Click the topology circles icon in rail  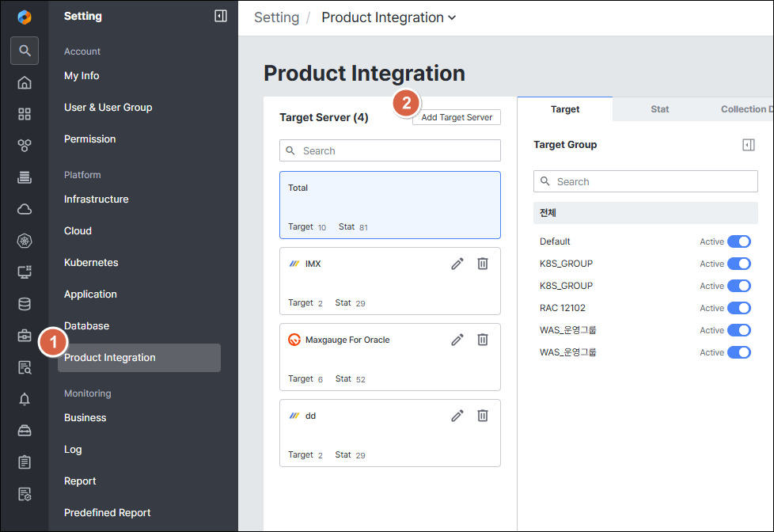(25, 146)
